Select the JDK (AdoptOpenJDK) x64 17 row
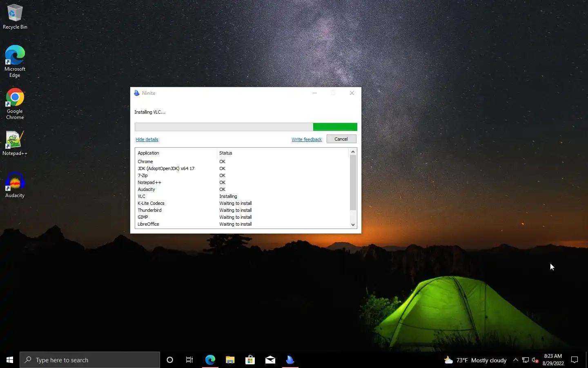The image size is (588, 368). click(243, 168)
